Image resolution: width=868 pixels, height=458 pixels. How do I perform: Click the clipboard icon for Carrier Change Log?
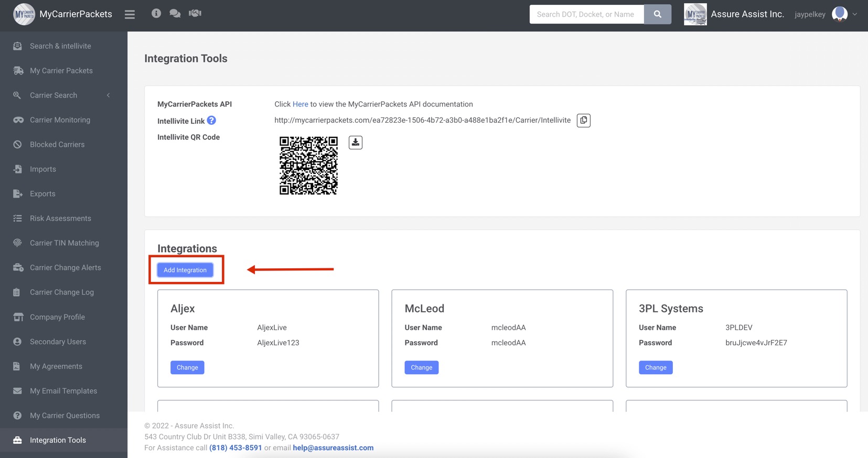pos(17,292)
